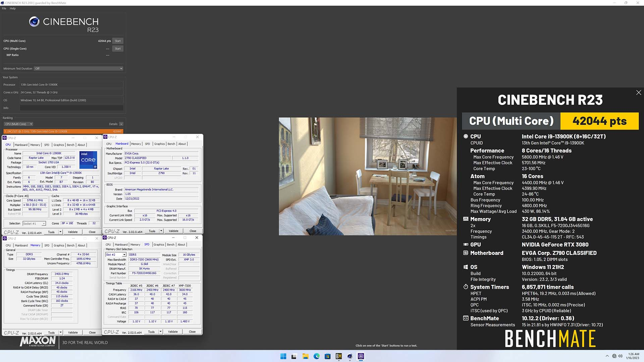This screenshot has width=644, height=362.
Task: Click Tools button in the Memory CPU-Z window
Action: coord(51,333)
